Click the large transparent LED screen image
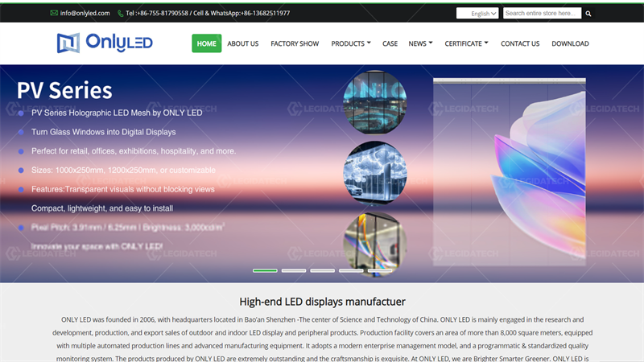Image resolution: width=644 pixels, height=362 pixels. [x=510, y=172]
